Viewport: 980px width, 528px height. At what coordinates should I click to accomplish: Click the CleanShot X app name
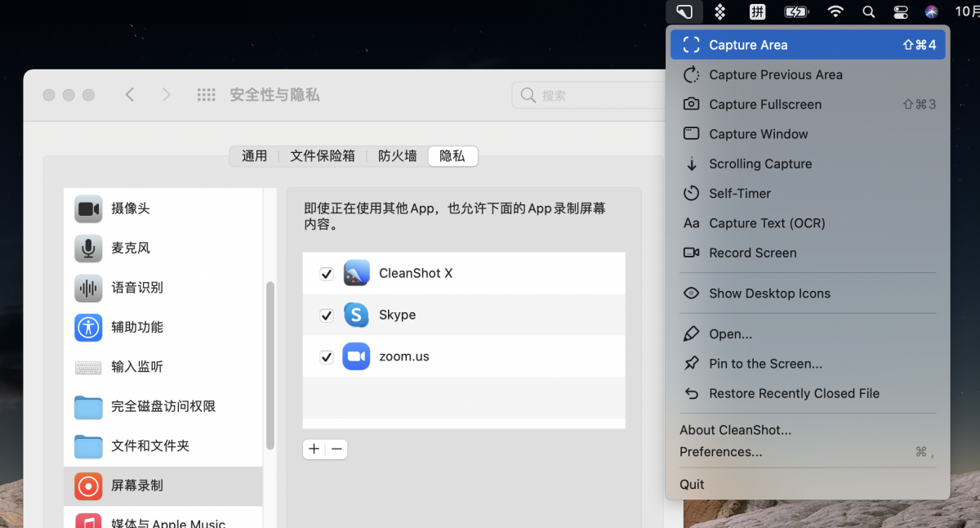[416, 273]
